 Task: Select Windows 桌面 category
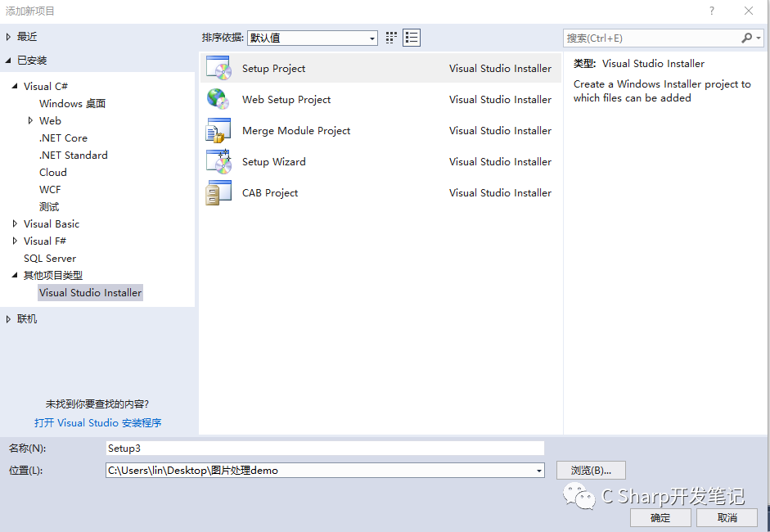click(72, 104)
